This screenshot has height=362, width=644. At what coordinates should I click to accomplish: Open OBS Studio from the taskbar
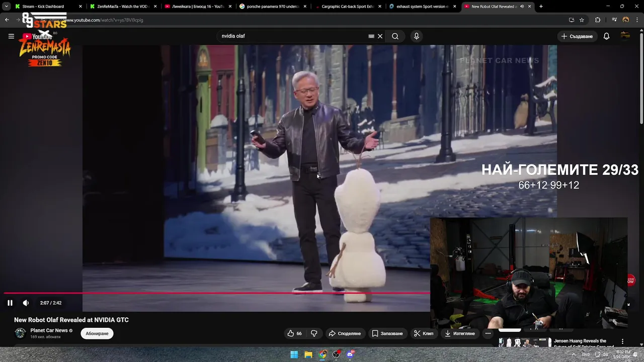336,354
